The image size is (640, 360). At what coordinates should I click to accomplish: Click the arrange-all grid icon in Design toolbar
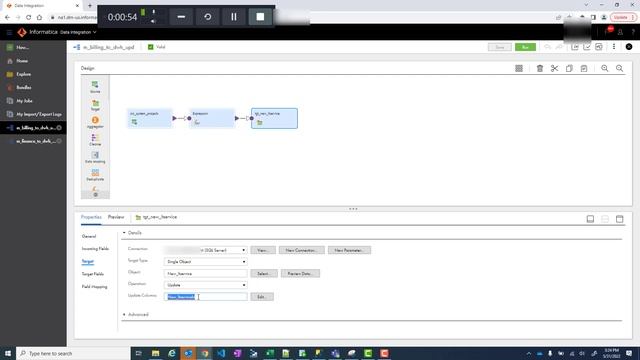point(519,69)
